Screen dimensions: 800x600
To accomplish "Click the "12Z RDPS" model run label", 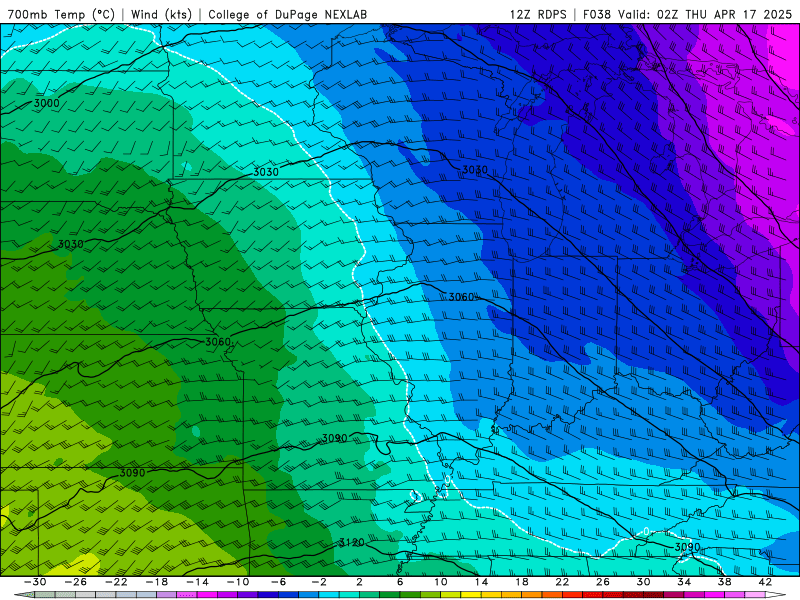I will (538, 14).
